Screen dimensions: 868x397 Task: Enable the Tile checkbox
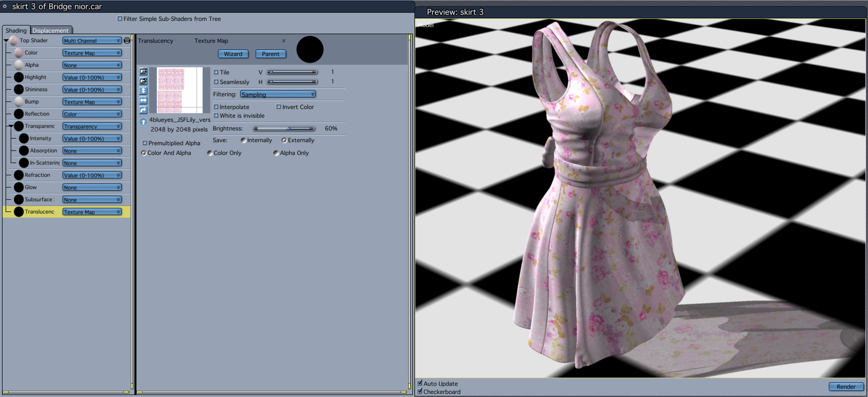[216, 72]
